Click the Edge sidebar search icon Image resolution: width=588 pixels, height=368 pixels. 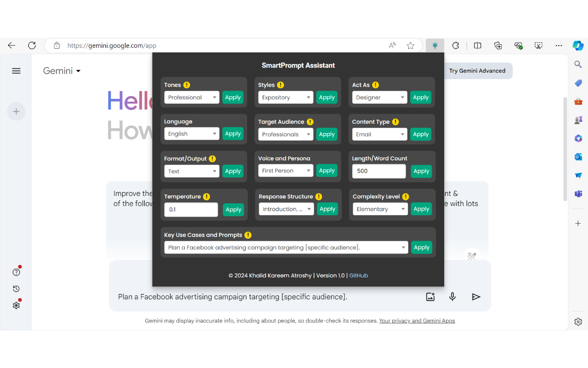click(578, 64)
